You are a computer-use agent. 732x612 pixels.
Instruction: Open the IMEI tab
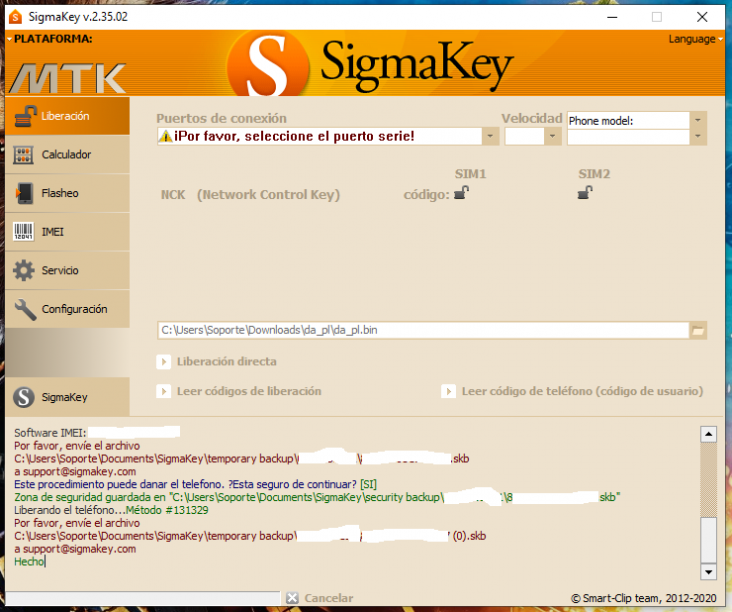click(68, 232)
